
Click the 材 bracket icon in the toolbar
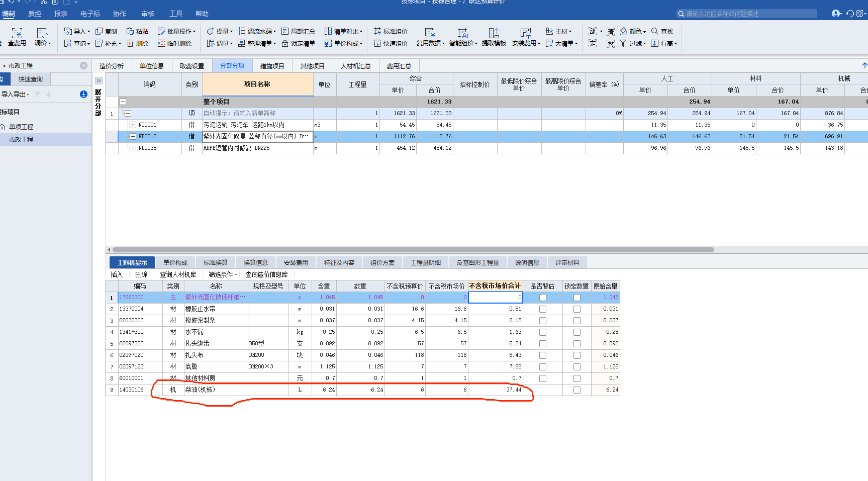click(x=611, y=43)
